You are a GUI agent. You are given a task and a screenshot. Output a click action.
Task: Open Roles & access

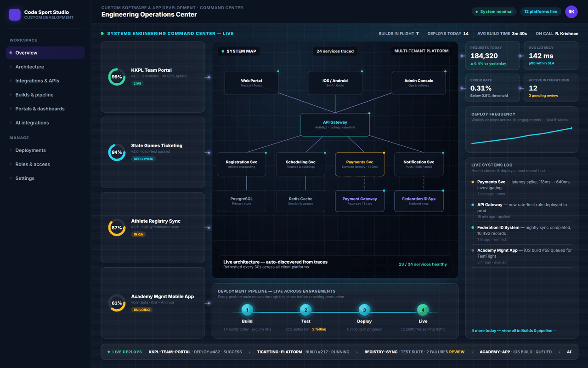click(x=45, y=164)
